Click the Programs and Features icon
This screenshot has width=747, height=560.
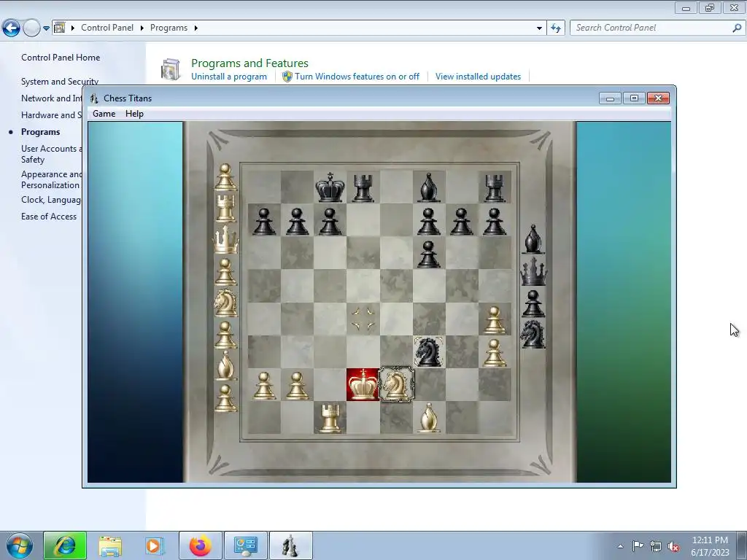(x=171, y=69)
